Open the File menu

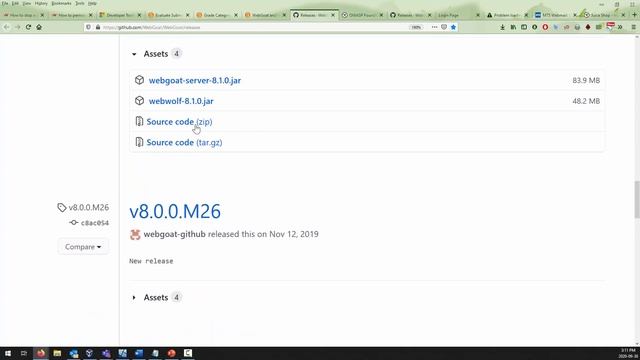tap(5, 3)
